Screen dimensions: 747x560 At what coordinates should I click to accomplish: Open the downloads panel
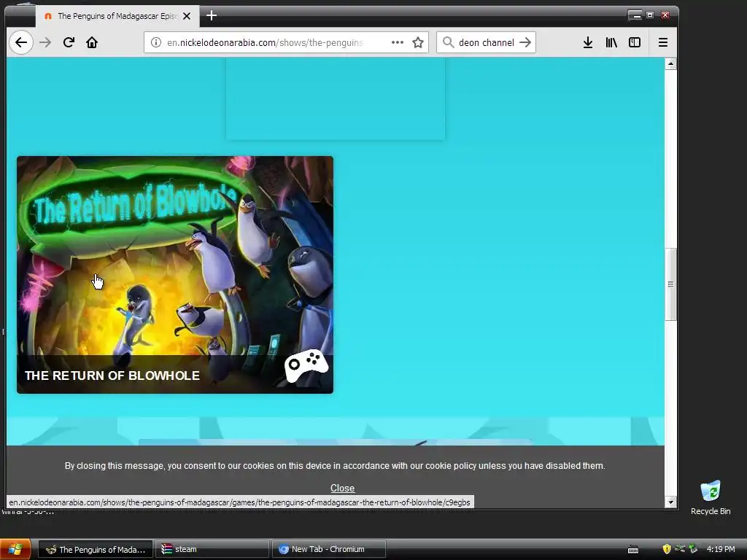click(588, 42)
